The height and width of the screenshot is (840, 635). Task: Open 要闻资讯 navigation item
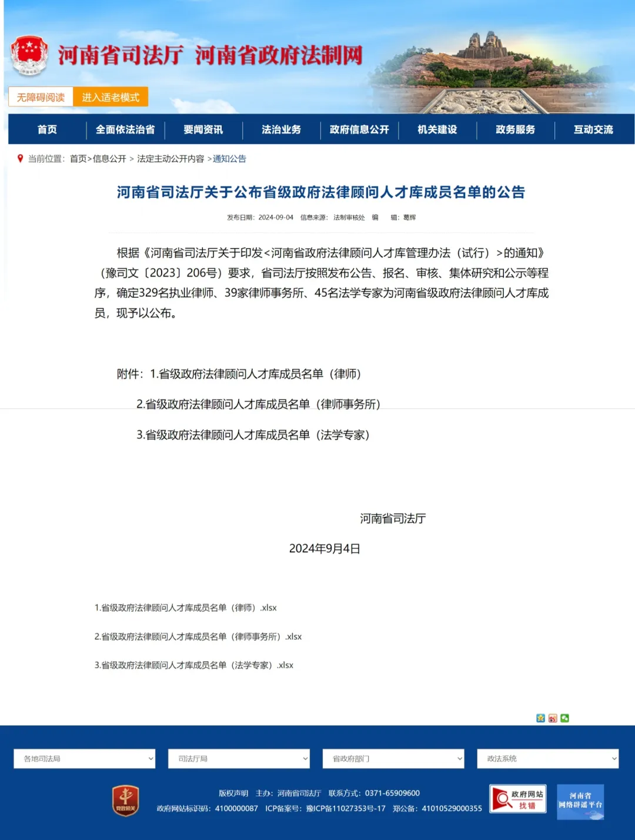(203, 129)
